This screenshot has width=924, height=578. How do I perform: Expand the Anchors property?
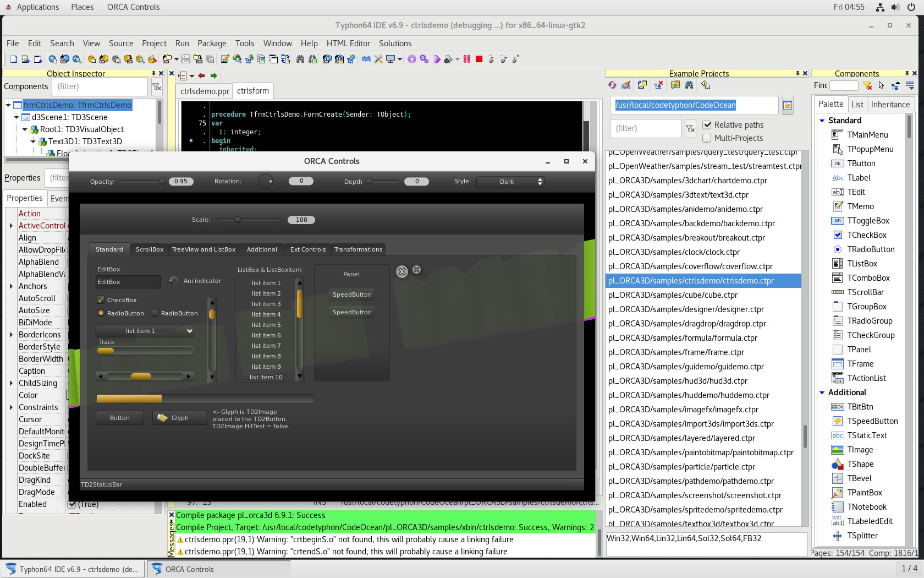[x=11, y=286]
